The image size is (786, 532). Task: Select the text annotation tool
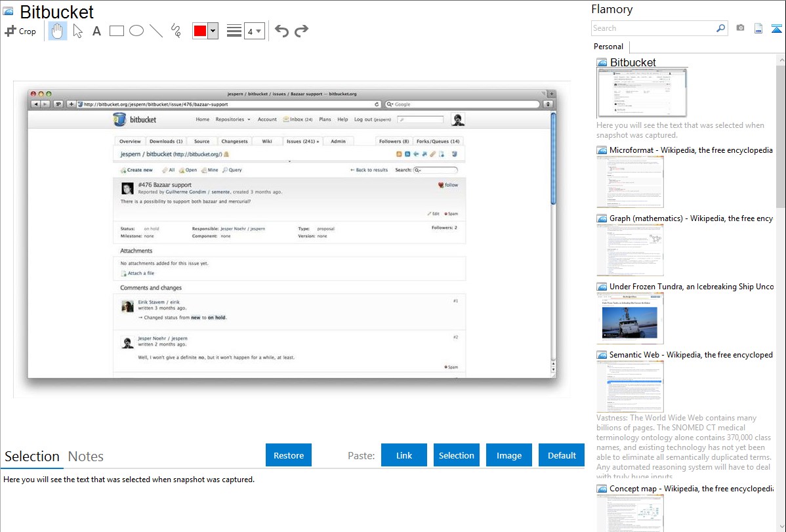[96, 31]
